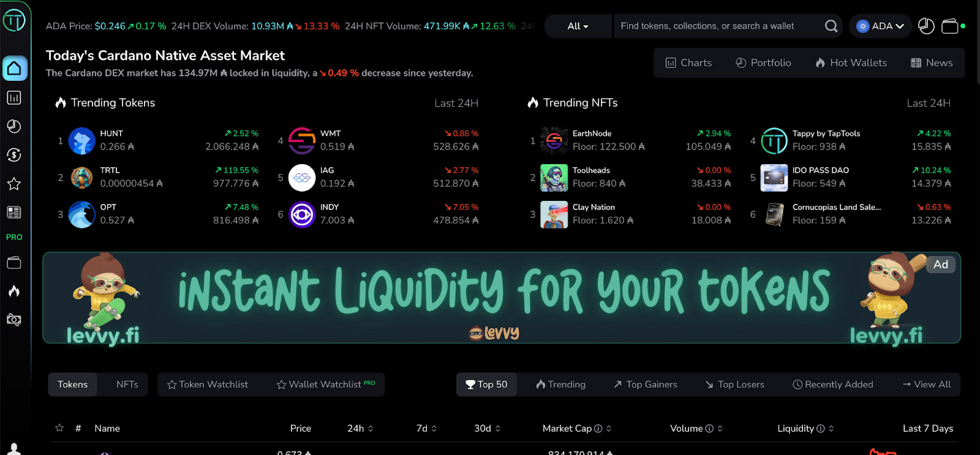Click the levvy.fi instant liquidity ad banner
The height and width of the screenshot is (455, 980).
pyautogui.click(x=502, y=298)
